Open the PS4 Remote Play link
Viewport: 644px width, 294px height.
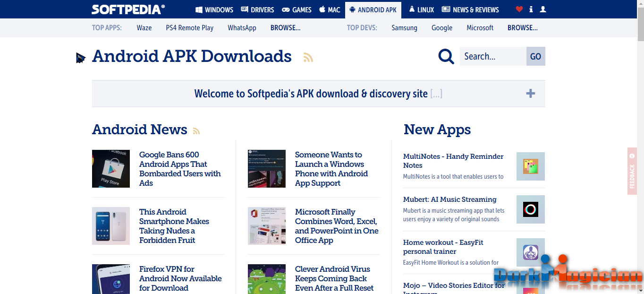[x=189, y=28]
